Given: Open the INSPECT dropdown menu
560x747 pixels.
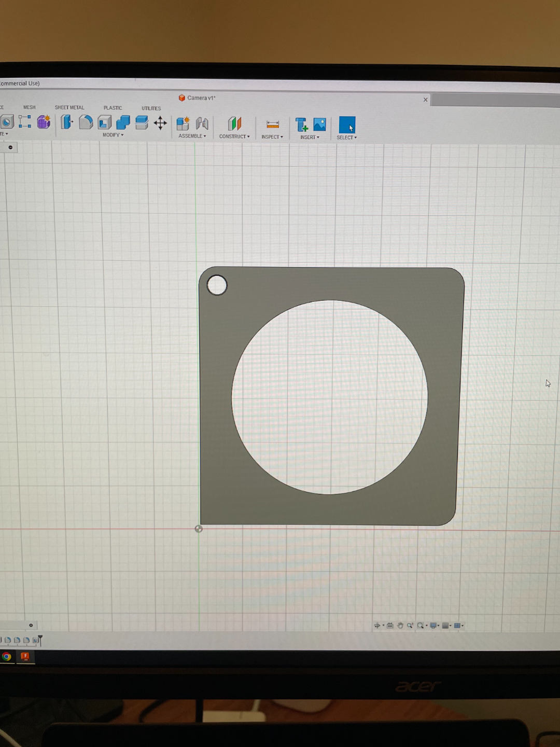Looking at the screenshot, I should (x=272, y=137).
